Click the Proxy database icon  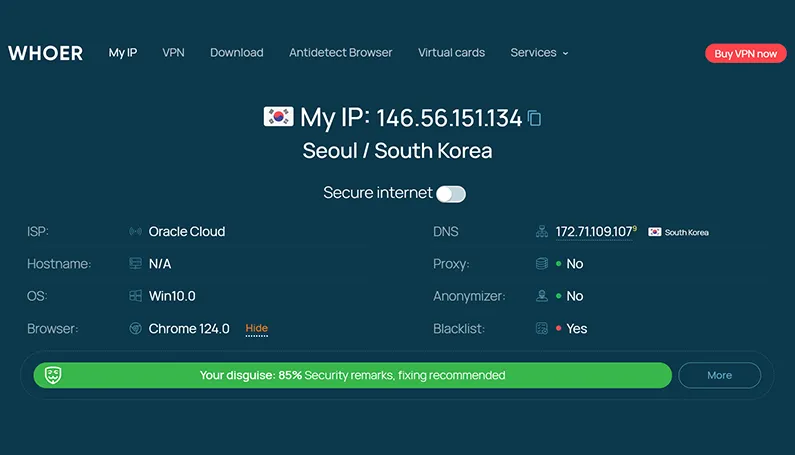pos(542,264)
